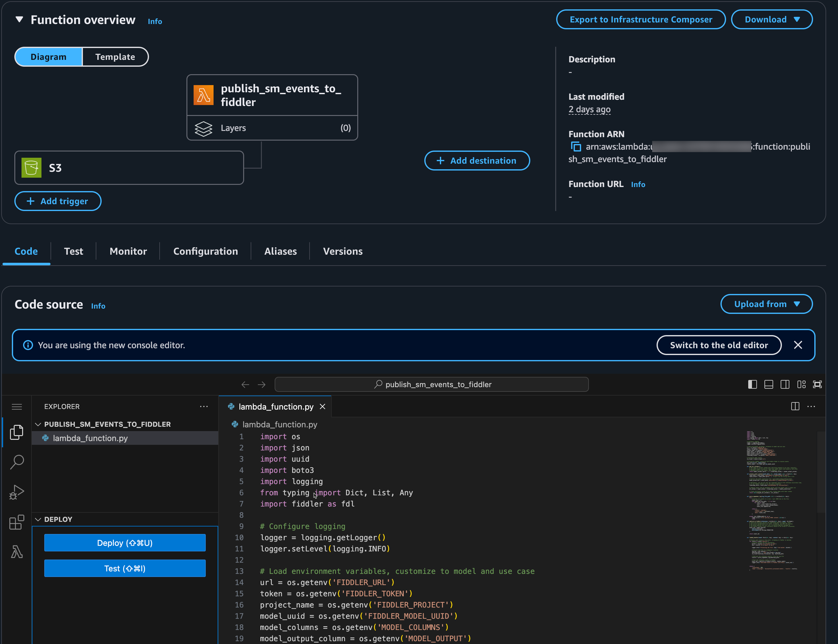Screen dimensions: 838x644
Task: Click inside the file search field
Action: pyautogui.click(x=432, y=384)
